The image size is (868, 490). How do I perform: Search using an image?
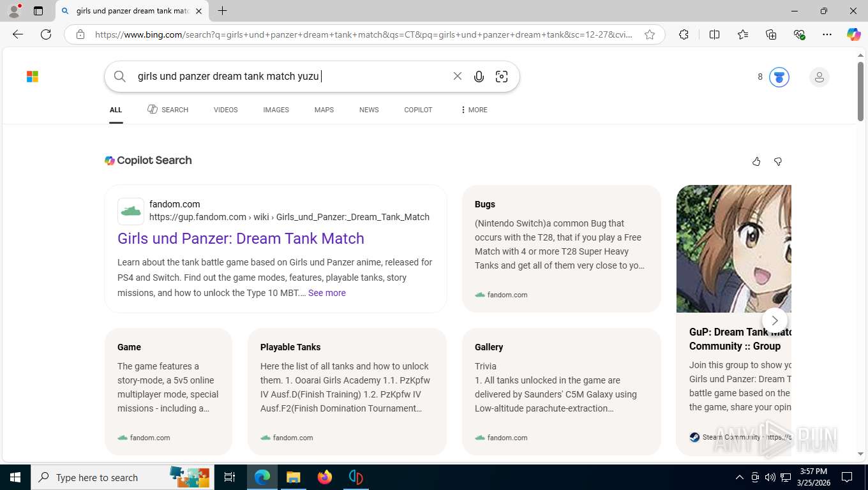[x=502, y=77]
